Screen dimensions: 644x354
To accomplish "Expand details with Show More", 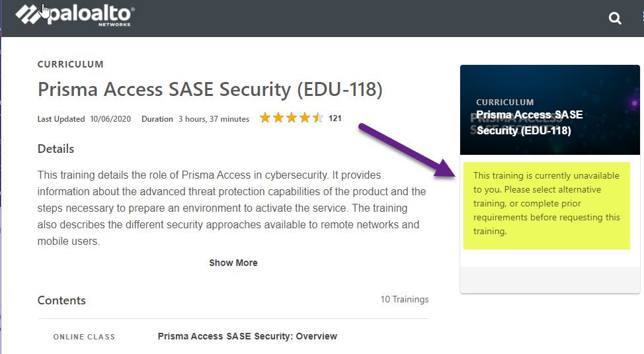I will 233,263.
